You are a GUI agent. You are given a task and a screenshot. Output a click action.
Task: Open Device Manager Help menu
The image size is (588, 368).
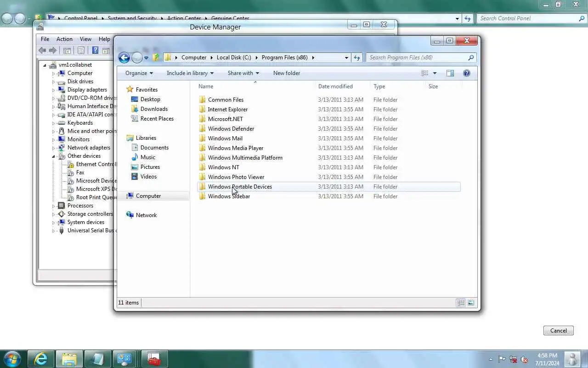[104, 39]
